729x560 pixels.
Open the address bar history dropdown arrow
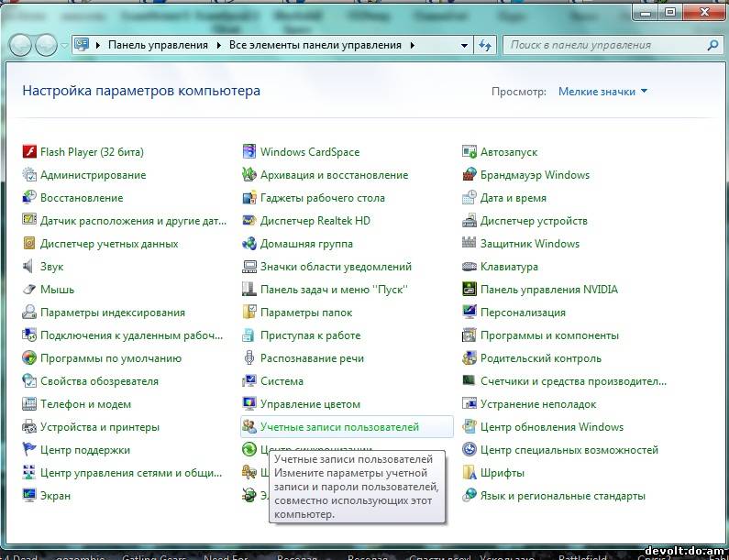point(464,46)
